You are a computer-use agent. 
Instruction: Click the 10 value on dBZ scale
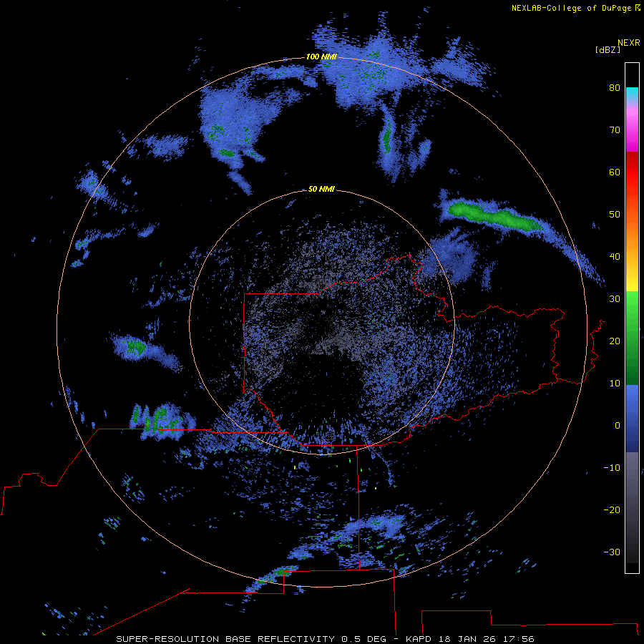click(615, 384)
